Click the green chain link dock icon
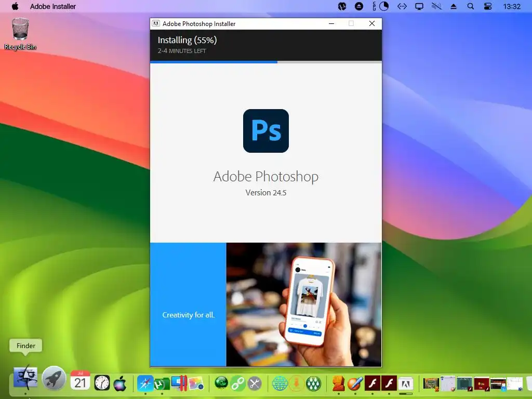Image resolution: width=532 pixels, height=399 pixels. (x=238, y=384)
